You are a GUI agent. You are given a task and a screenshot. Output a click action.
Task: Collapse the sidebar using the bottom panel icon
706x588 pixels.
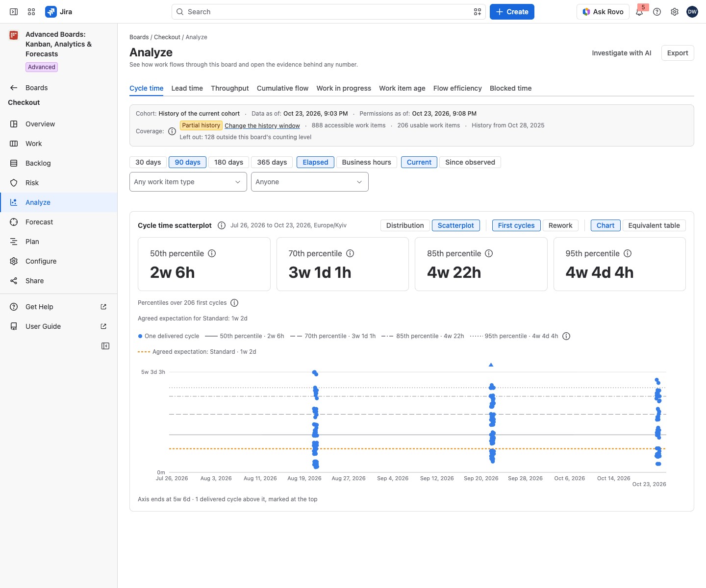(105, 346)
